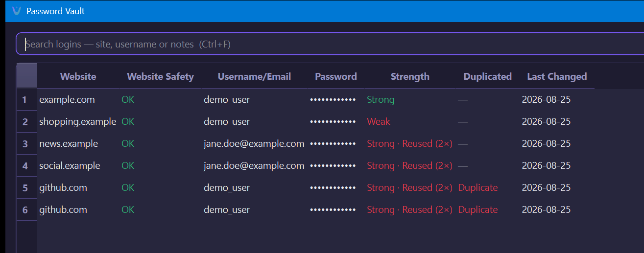Screen dimensions: 644x253
Task: Click demo_user in row 5
Action: click(227, 188)
